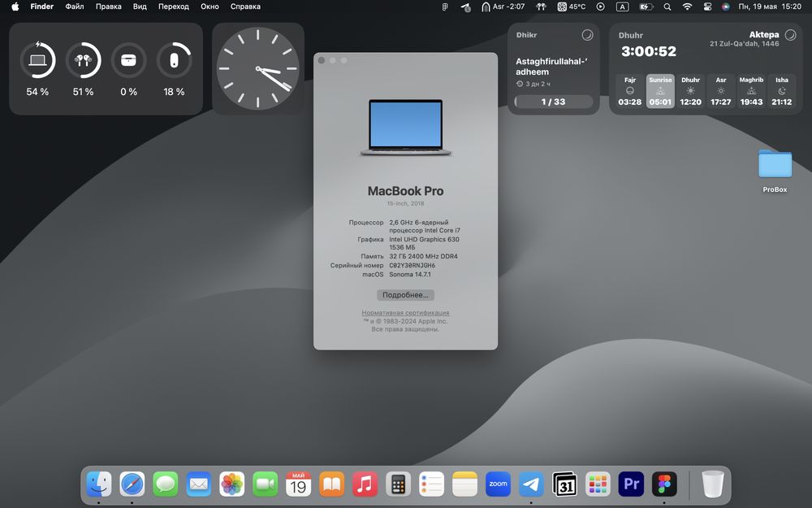Click the Подробнее... button
The height and width of the screenshot is (508, 812).
(x=405, y=295)
